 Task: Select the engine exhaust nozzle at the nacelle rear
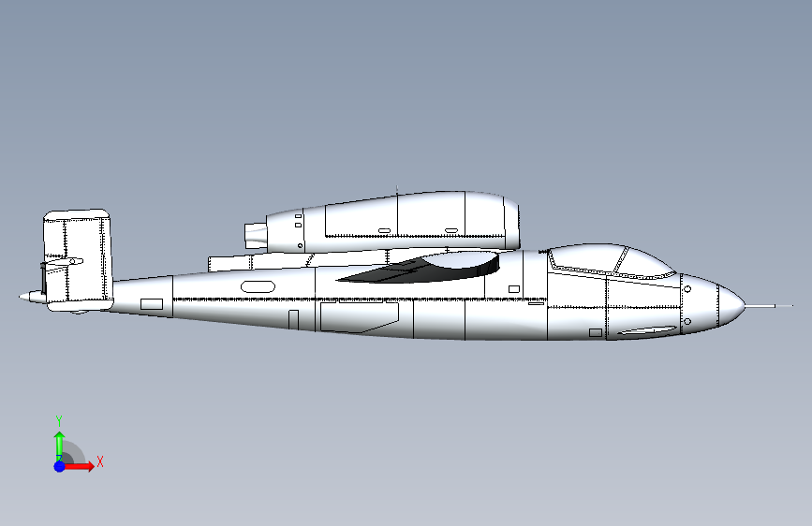256,235
